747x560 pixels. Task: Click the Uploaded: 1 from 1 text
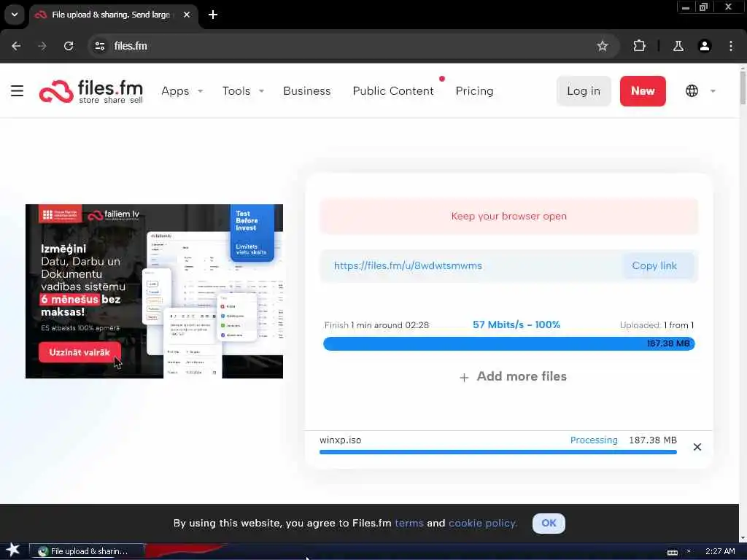click(x=657, y=325)
